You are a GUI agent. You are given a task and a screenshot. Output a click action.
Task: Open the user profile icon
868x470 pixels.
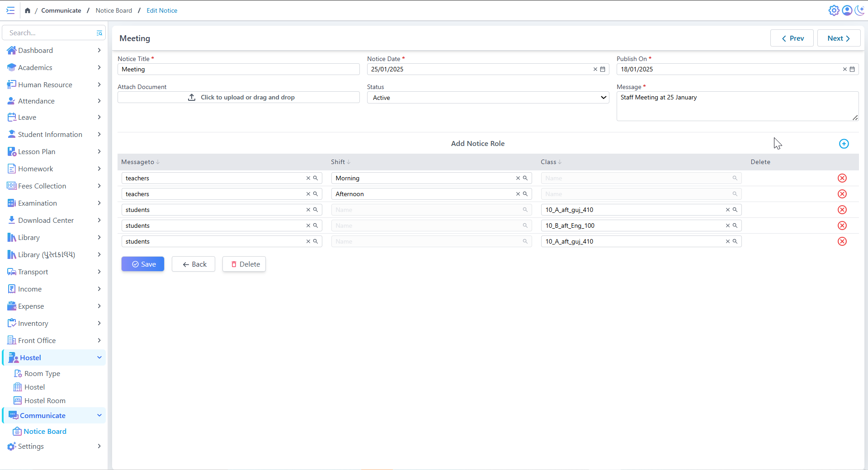[x=847, y=10]
